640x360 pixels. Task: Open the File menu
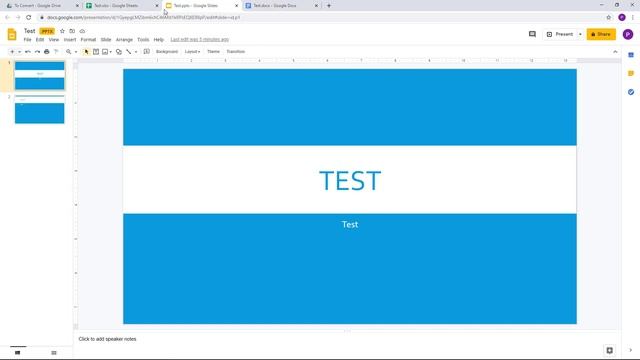pos(27,40)
